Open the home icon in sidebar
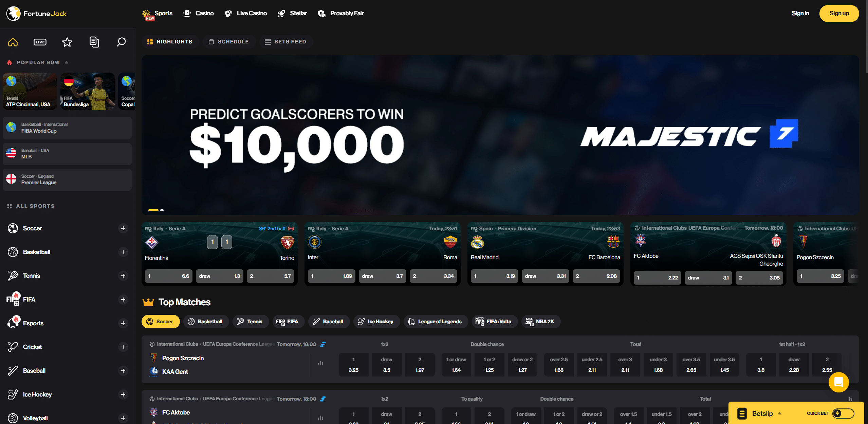This screenshot has height=424, width=868. [x=13, y=42]
